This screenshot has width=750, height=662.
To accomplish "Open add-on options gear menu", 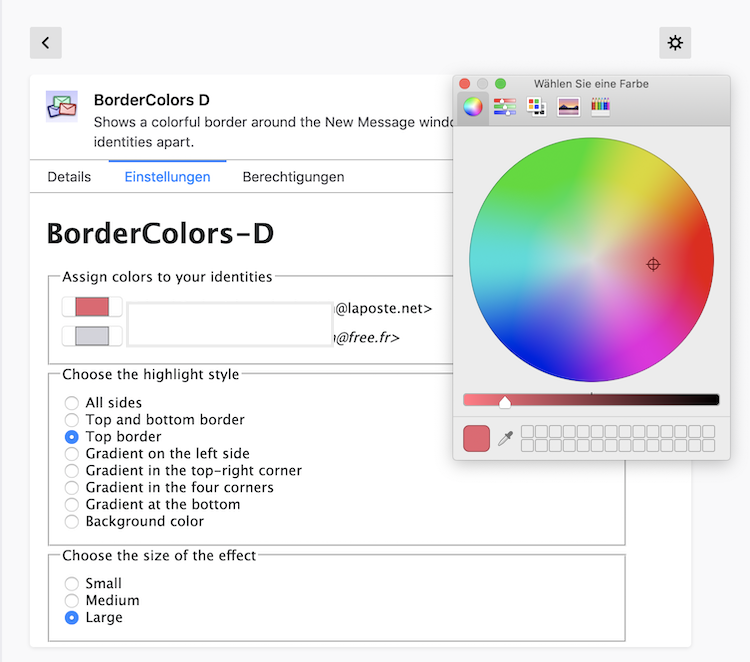I will (x=675, y=43).
